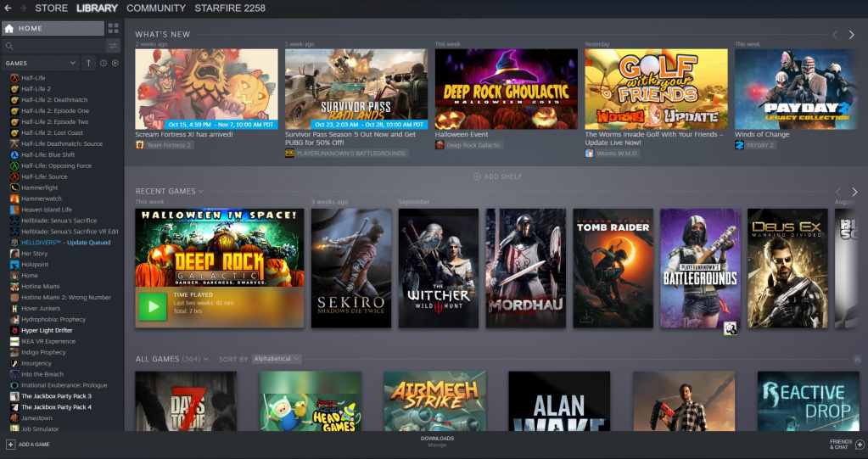
Task: Select IKEA VR Experience in list
Action: (x=48, y=342)
